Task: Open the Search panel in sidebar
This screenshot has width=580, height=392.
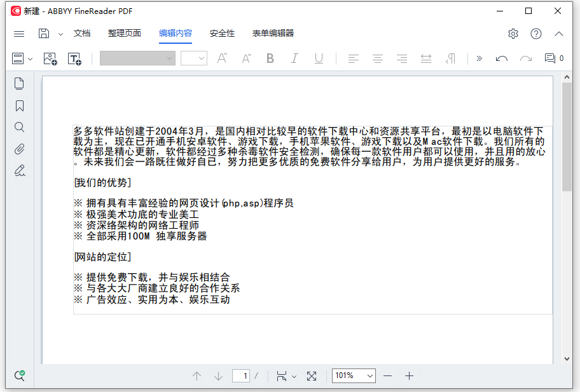Action: (x=19, y=128)
